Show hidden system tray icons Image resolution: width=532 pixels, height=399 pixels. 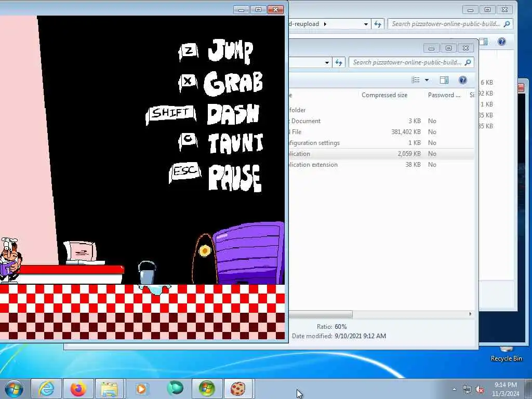454,389
